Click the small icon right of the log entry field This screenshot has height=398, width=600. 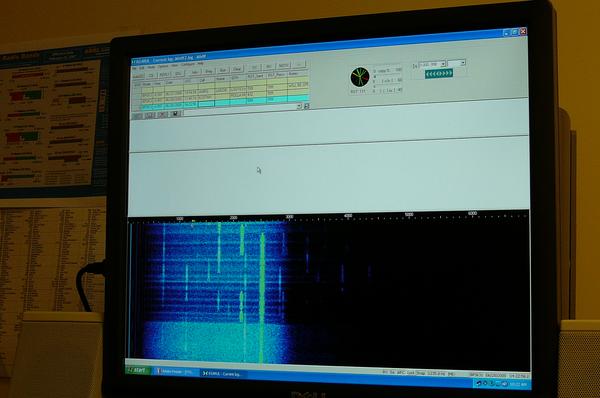(307, 106)
